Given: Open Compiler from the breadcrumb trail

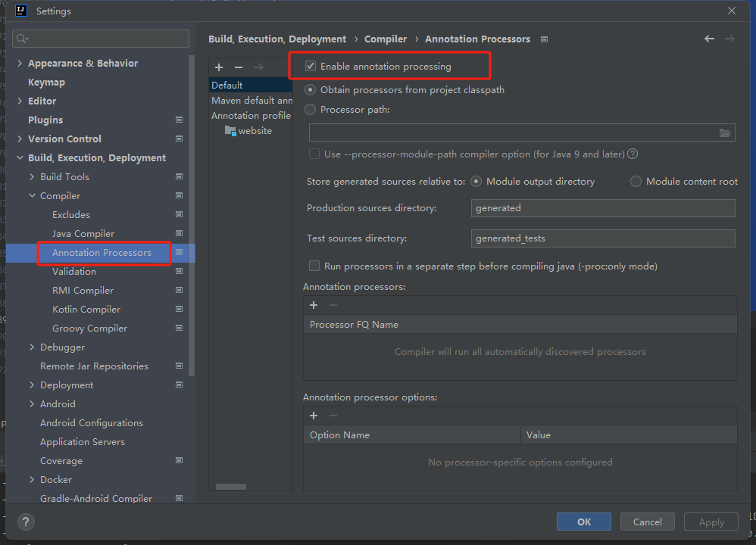Looking at the screenshot, I should [386, 39].
